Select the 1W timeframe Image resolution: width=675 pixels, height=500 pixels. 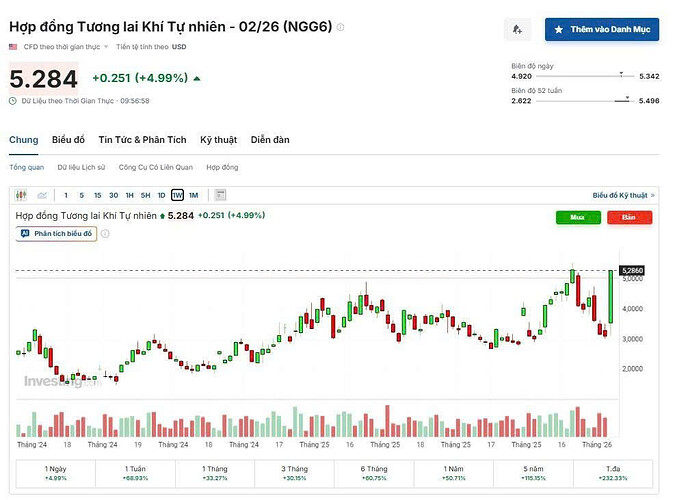[177, 195]
